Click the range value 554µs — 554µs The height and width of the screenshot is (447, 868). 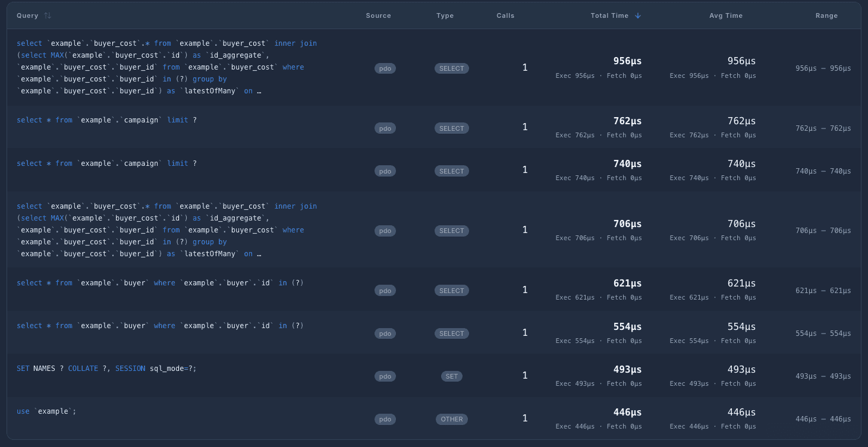click(823, 333)
